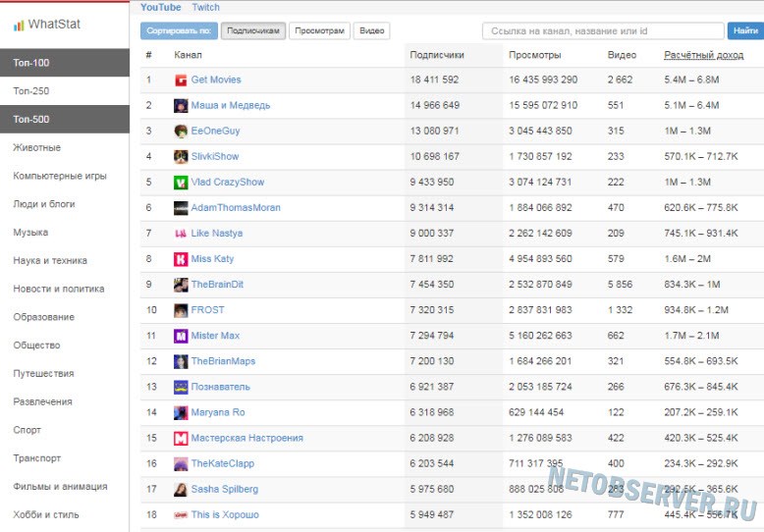Select the Общество category
This screenshot has height=532, width=764.
[x=36, y=346]
